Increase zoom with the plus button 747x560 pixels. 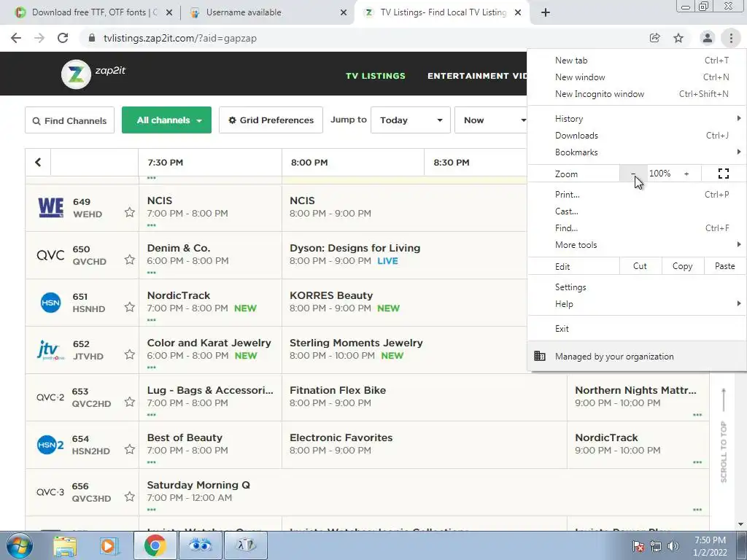tap(686, 174)
